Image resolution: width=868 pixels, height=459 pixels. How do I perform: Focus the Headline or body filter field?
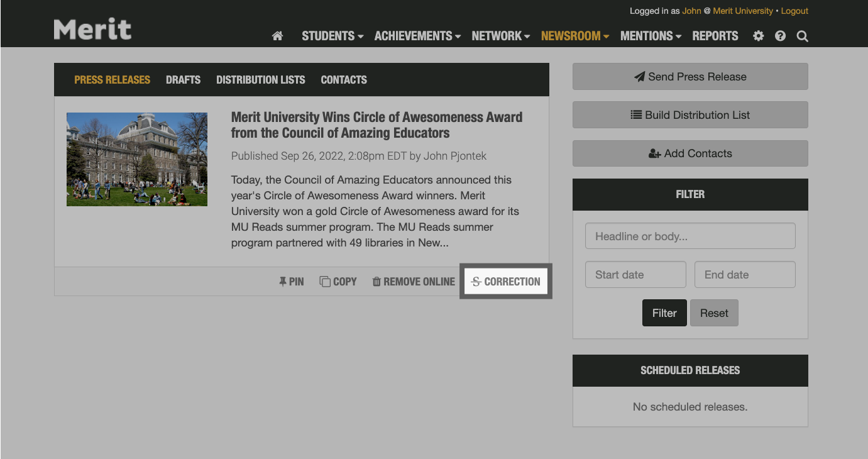pos(690,236)
